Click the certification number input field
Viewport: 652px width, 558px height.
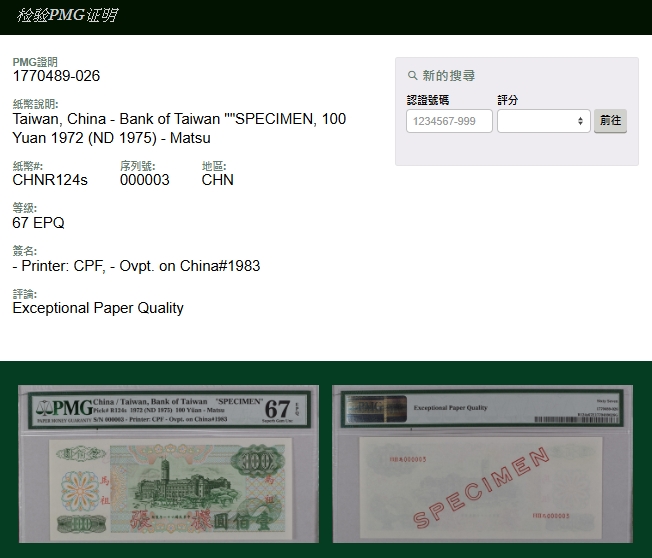449,121
